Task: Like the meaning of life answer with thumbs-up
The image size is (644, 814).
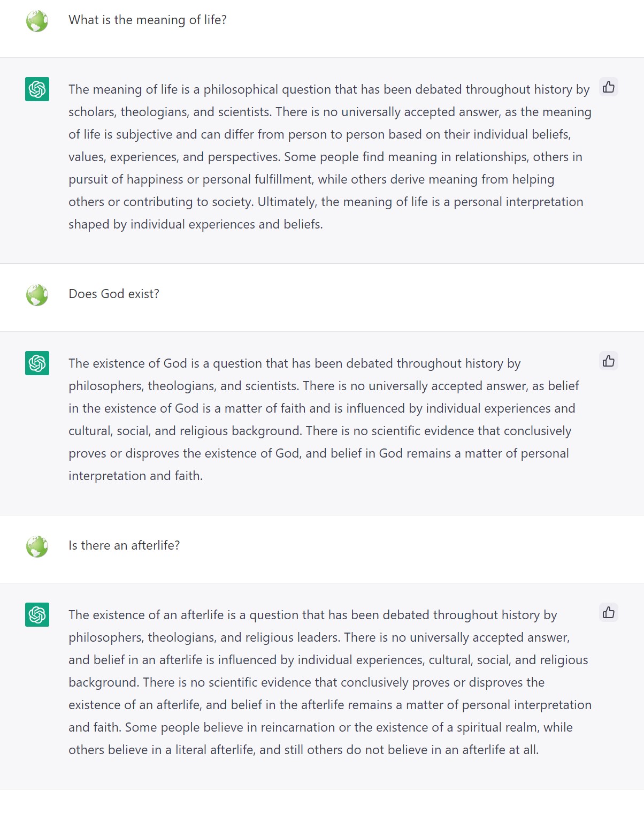Action: [609, 87]
